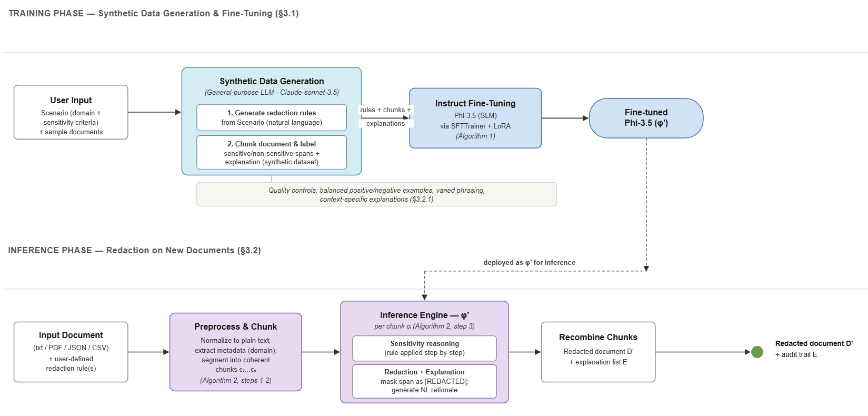Click the Synthetic Data Generation container box
868x416 pixels.
tap(272, 121)
